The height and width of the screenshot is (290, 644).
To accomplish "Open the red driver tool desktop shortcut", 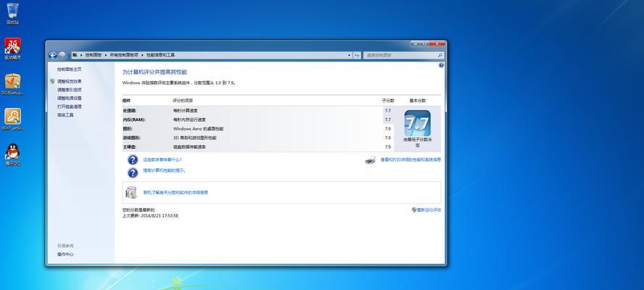I will pyautogui.click(x=13, y=49).
